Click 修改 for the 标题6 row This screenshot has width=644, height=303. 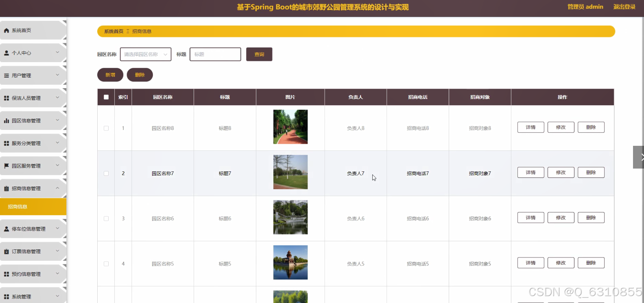coord(561,218)
